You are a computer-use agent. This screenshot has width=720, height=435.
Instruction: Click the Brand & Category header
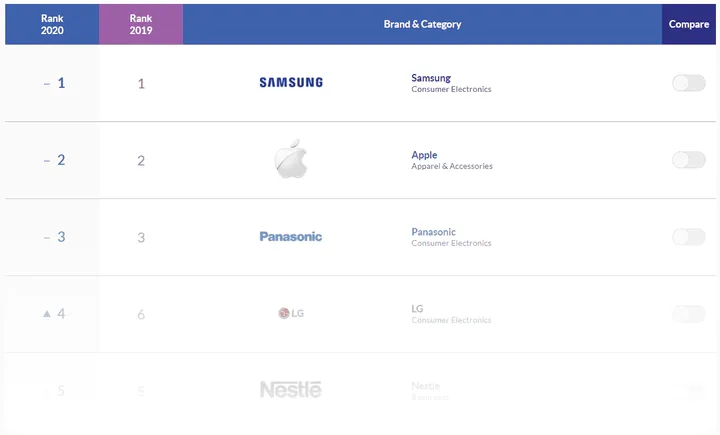(x=422, y=24)
